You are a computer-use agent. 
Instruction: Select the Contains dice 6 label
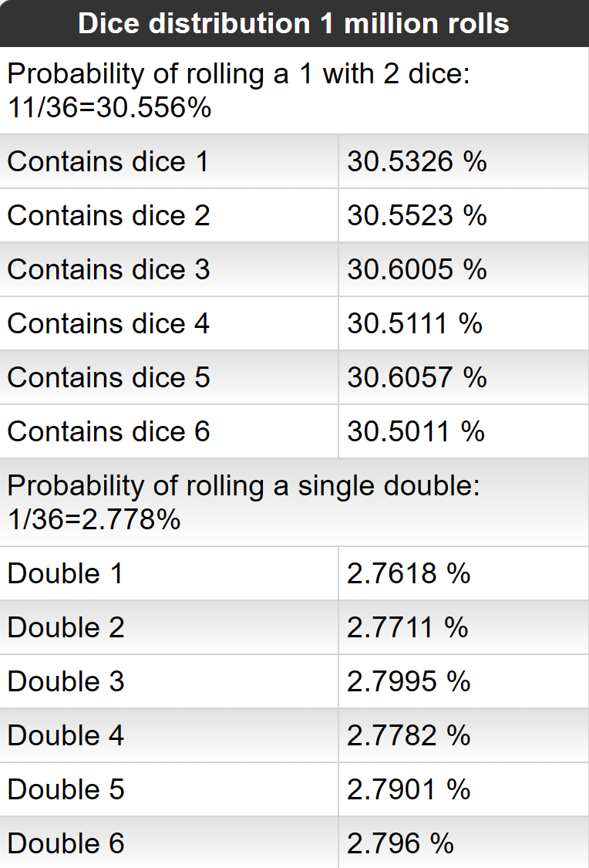pos(109,431)
